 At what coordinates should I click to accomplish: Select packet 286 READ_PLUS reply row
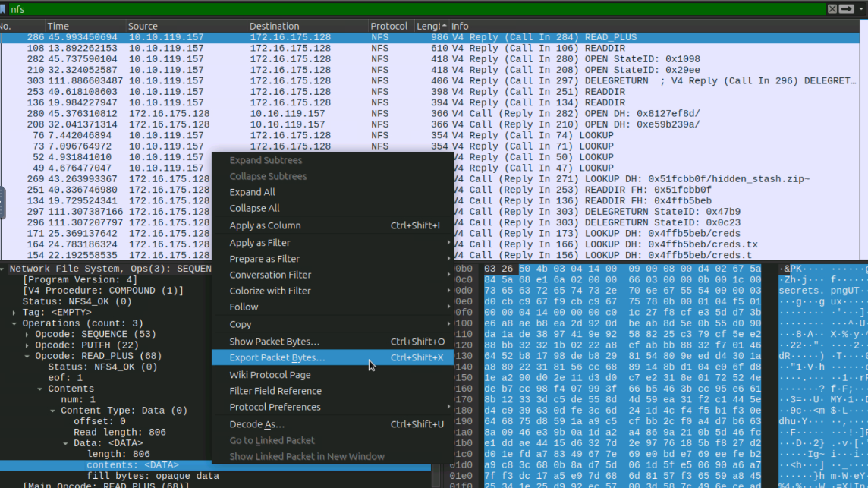tap(303, 37)
